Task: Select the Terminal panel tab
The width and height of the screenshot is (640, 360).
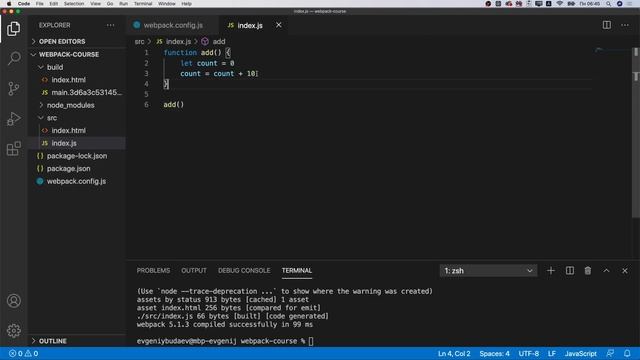Action: pyautogui.click(x=297, y=271)
